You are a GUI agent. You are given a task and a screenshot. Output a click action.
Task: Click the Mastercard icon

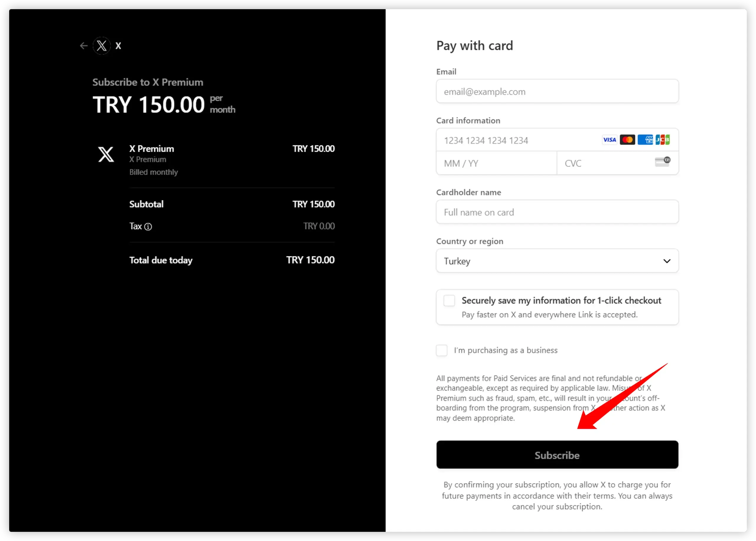(x=628, y=140)
